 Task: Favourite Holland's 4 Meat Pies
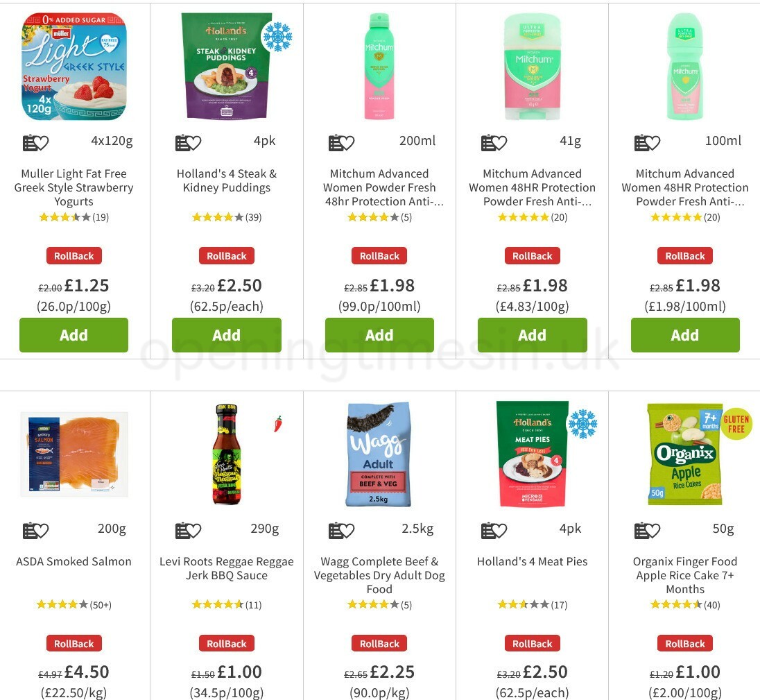501,530
